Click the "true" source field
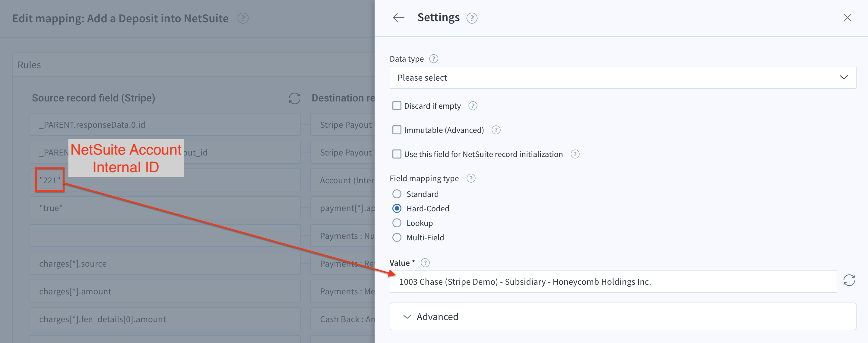The image size is (868, 343). pos(165,208)
